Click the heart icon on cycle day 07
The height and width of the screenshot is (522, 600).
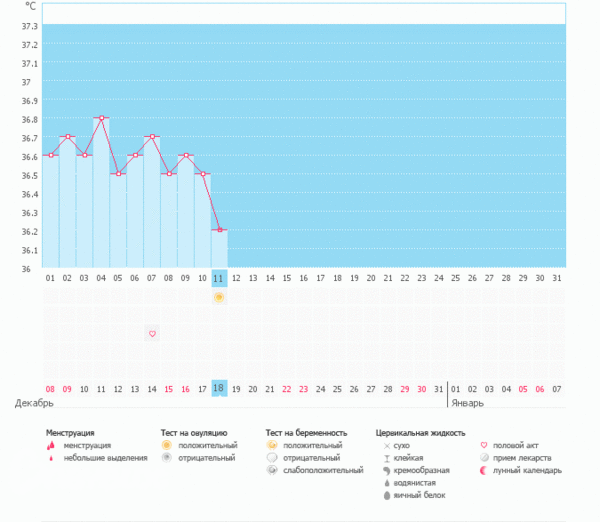coord(152,334)
